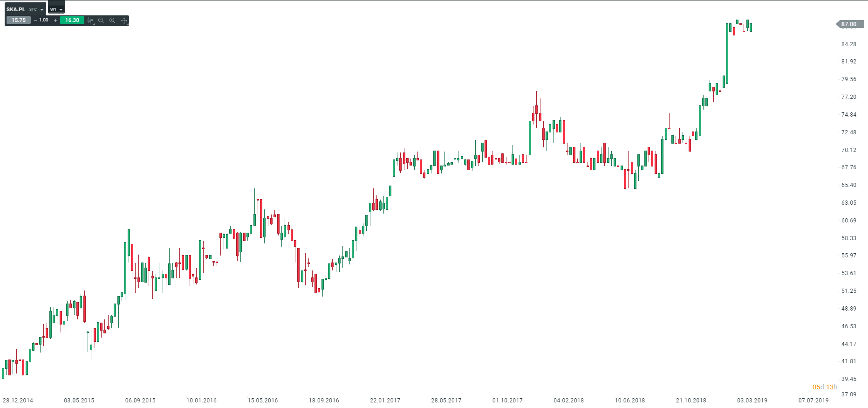The height and width of the screenshot is (408, 868).
Task: Increase trade volume with the plus sign
Action: [x=55, y=20]
